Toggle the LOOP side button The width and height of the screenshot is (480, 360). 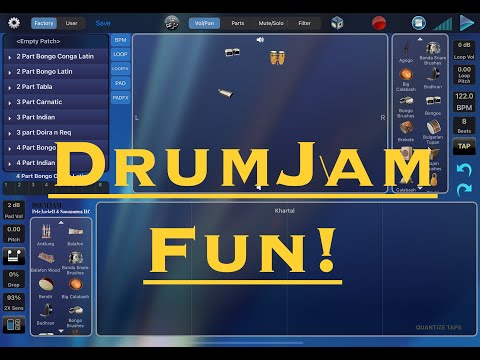coord(120,54)
